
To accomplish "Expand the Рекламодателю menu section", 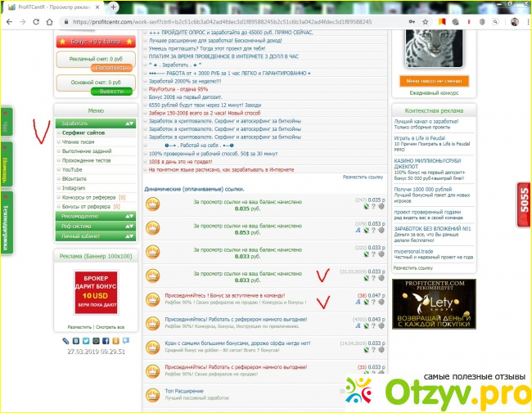I will (96, 217).
